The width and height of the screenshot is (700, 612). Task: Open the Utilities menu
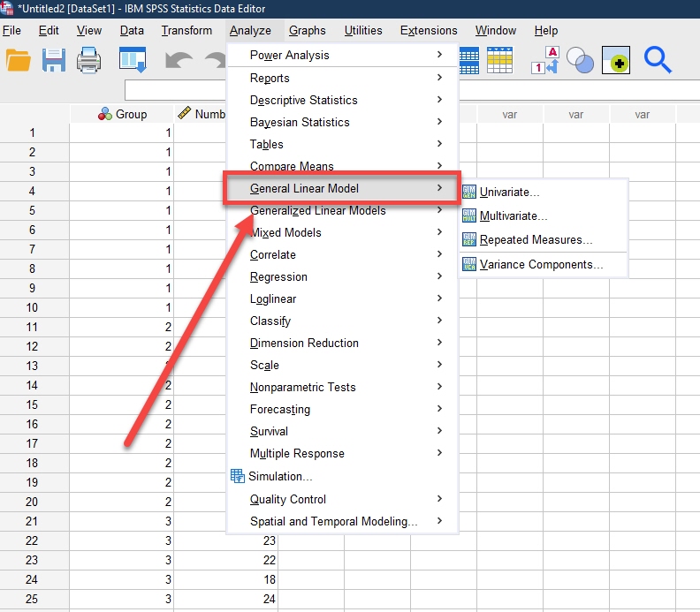(363, 30)
